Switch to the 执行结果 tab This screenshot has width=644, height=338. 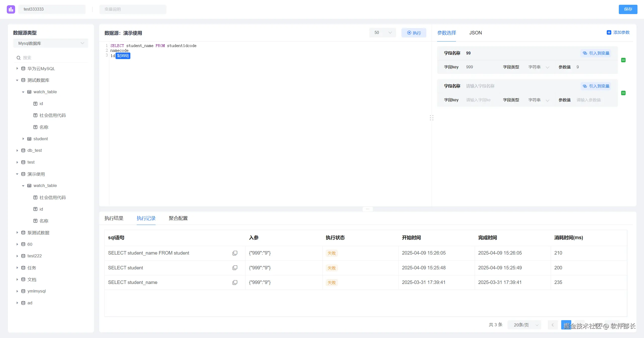(114, 218)
